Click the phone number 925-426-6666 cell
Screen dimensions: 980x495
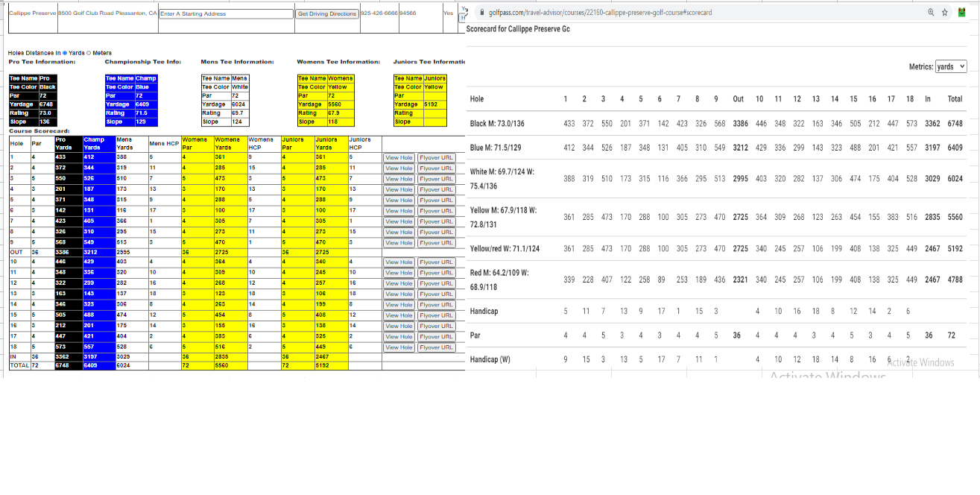pyautogui.click(x=379, y=13)
